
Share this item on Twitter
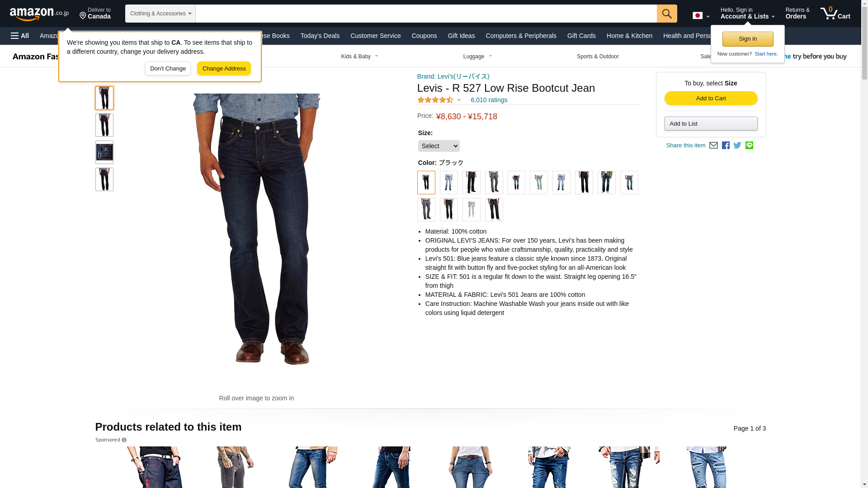[x=737, y=145]
